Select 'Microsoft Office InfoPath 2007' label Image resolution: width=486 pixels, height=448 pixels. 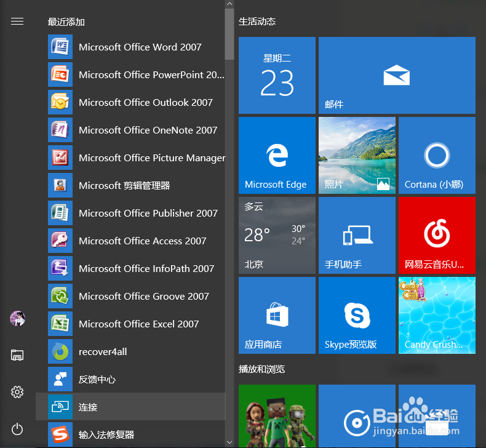[x=146, y=268]
